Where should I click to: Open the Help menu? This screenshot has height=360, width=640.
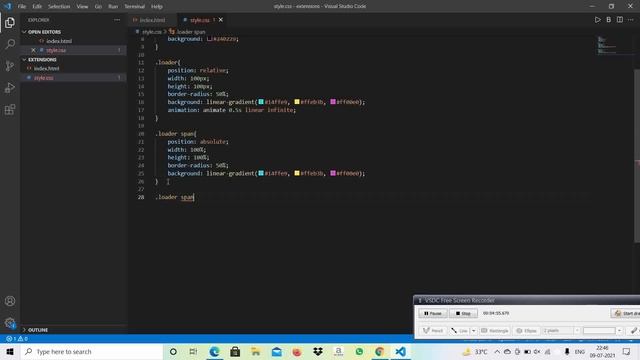coord(157,6)
